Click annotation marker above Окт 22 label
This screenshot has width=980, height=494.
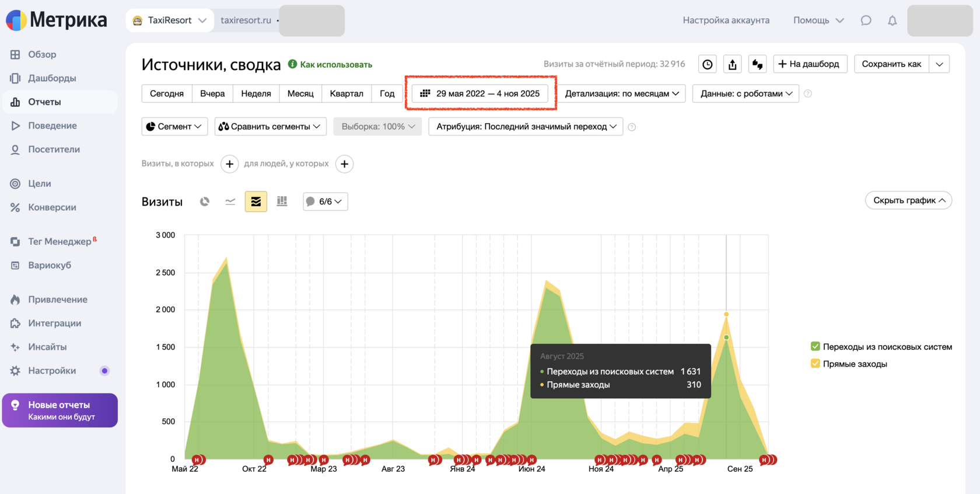tap(268, 460)
